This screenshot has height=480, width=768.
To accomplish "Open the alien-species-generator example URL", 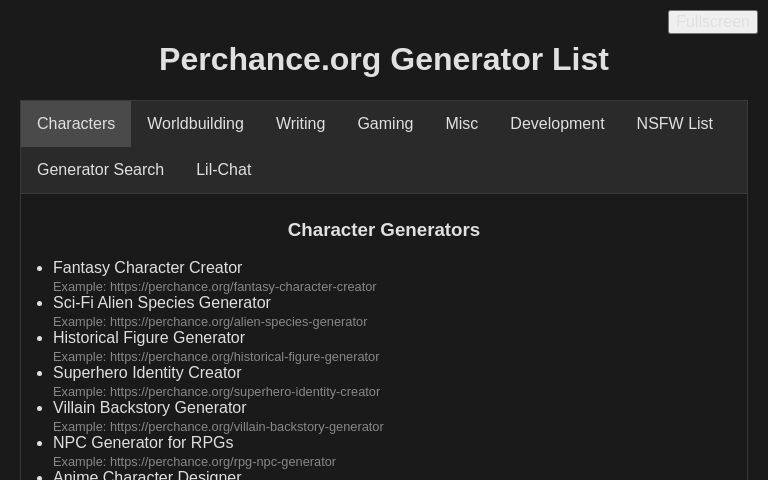I will 238,322.
